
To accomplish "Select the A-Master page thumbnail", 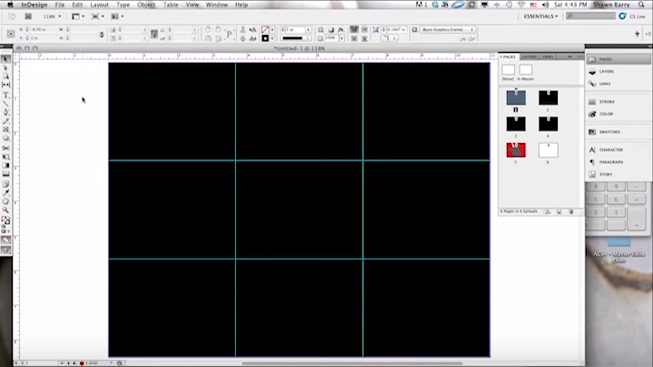I will click(526, 70).
